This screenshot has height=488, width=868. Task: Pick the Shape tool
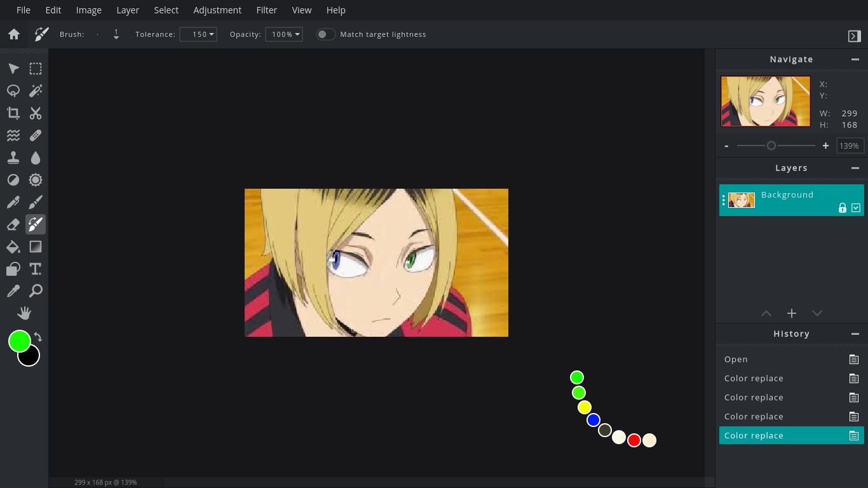13,269
